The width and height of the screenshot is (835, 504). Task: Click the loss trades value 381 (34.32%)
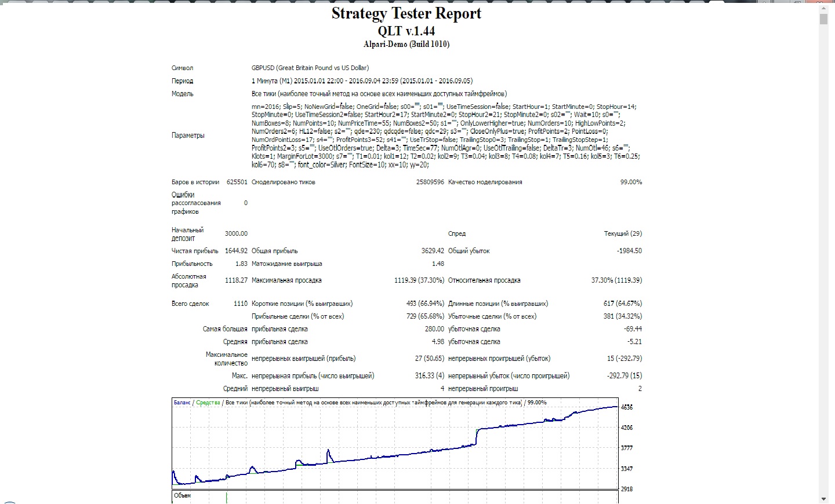click(622, 316)
